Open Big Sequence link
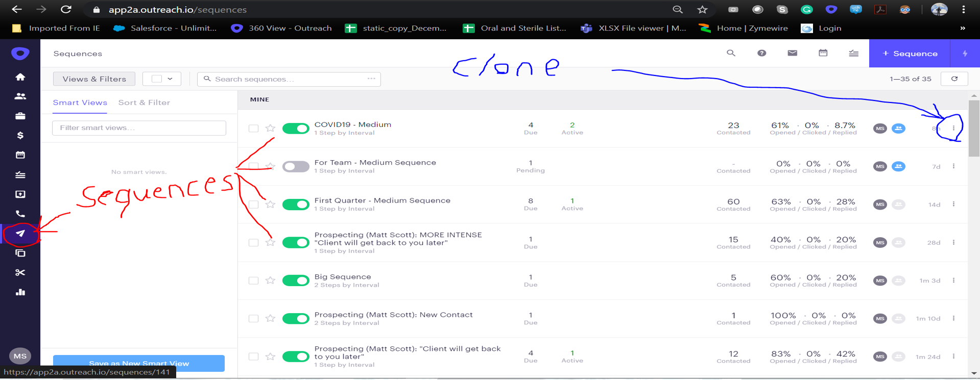The height and width of the screenshot is (380, 980). coord(343,277)
